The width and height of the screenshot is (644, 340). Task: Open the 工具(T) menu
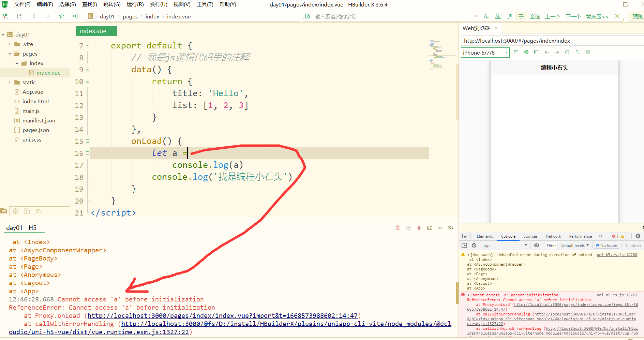pyautogui.click(x=205, y=4)
